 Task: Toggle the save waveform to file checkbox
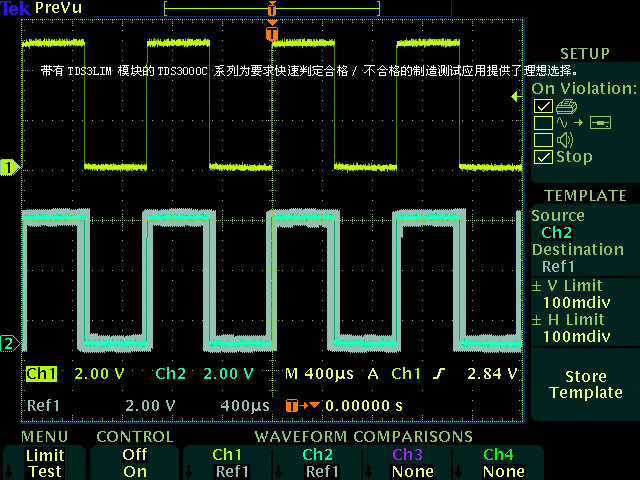[543, 123]
